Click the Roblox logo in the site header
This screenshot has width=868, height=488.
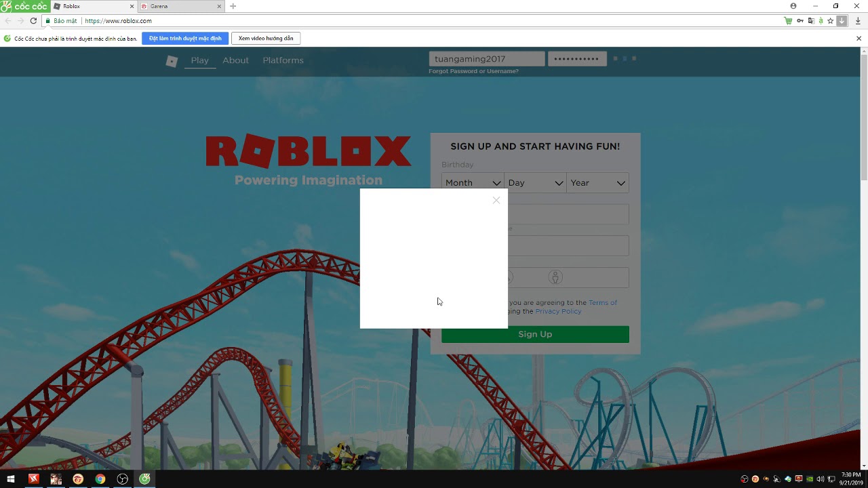[x=172, y=61]
